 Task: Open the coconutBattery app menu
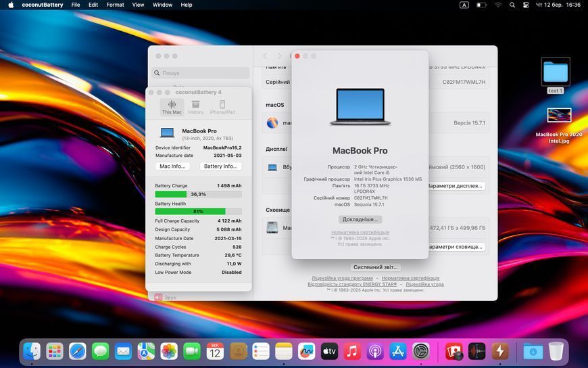pos(43,5)
